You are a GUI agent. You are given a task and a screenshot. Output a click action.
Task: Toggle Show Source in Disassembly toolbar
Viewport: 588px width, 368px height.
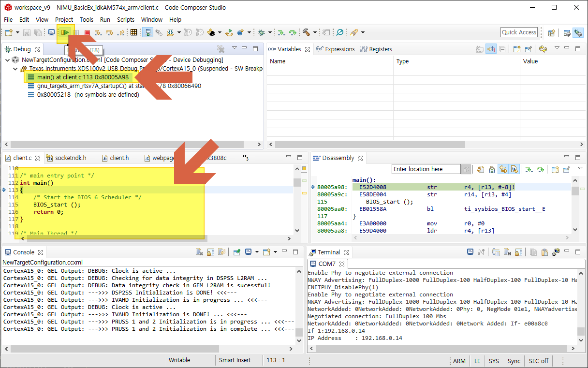click(x=514, y=169)
